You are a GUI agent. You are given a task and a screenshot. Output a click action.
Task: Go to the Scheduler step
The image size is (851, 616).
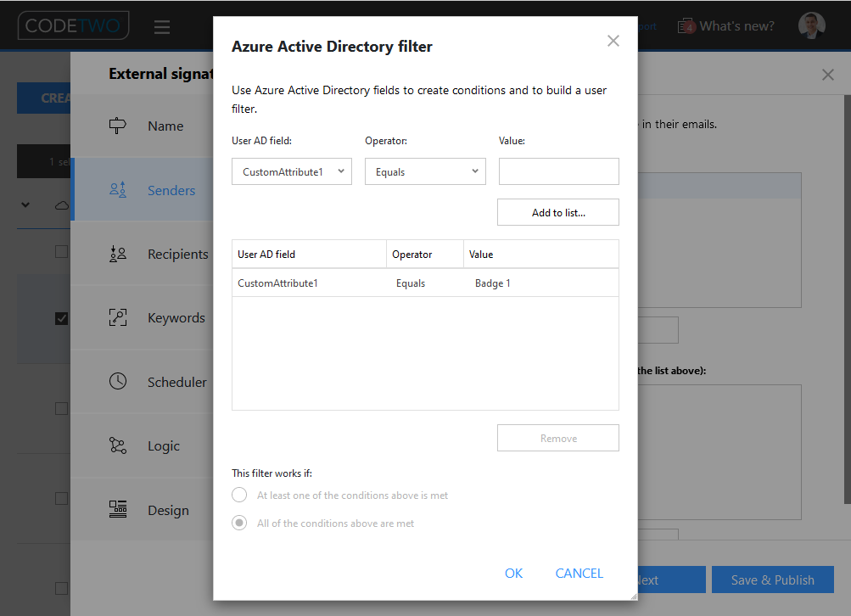176,382
